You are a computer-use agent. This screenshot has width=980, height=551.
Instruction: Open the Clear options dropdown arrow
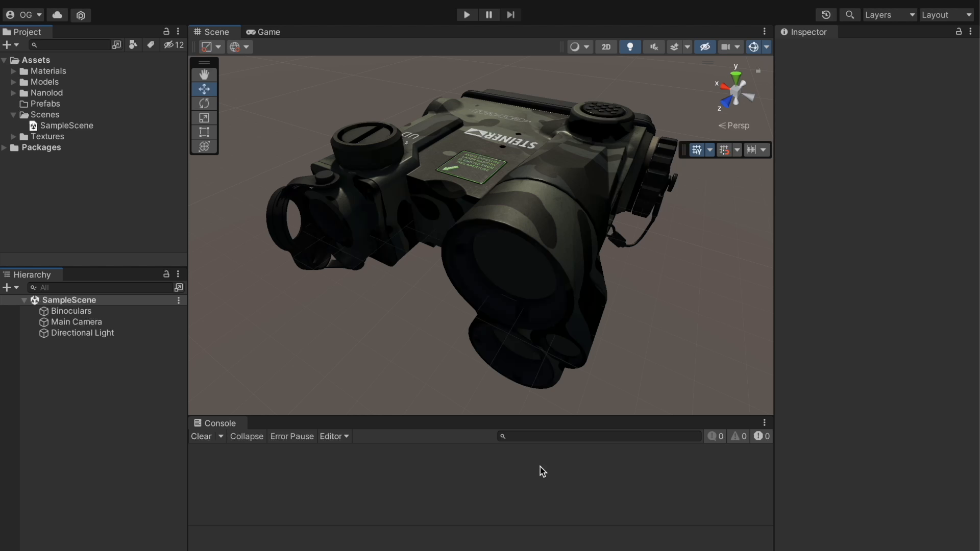click(220, 437)
